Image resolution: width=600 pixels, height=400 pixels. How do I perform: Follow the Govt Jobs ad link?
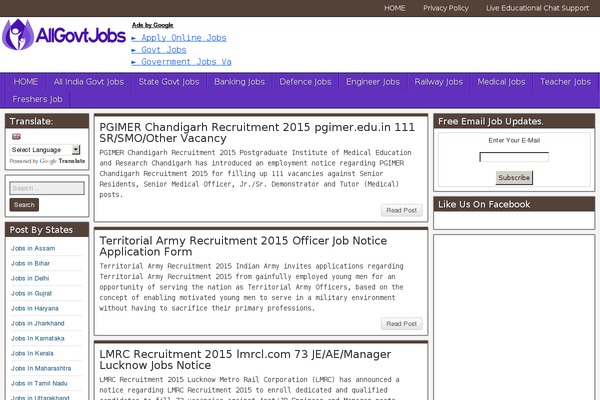click(159, 50)
